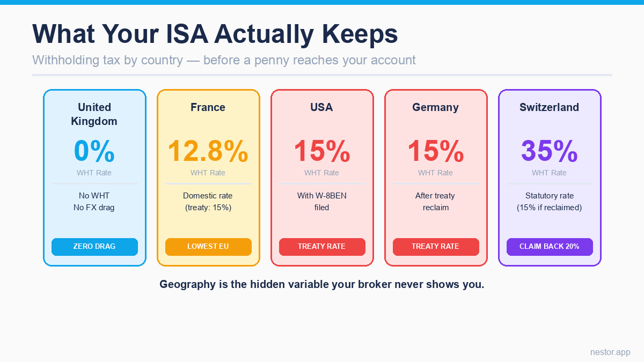Image resolution: width=644 pixels, height=362 pixels.
Task: Select the Germany card heading
Action: point(436,107)
